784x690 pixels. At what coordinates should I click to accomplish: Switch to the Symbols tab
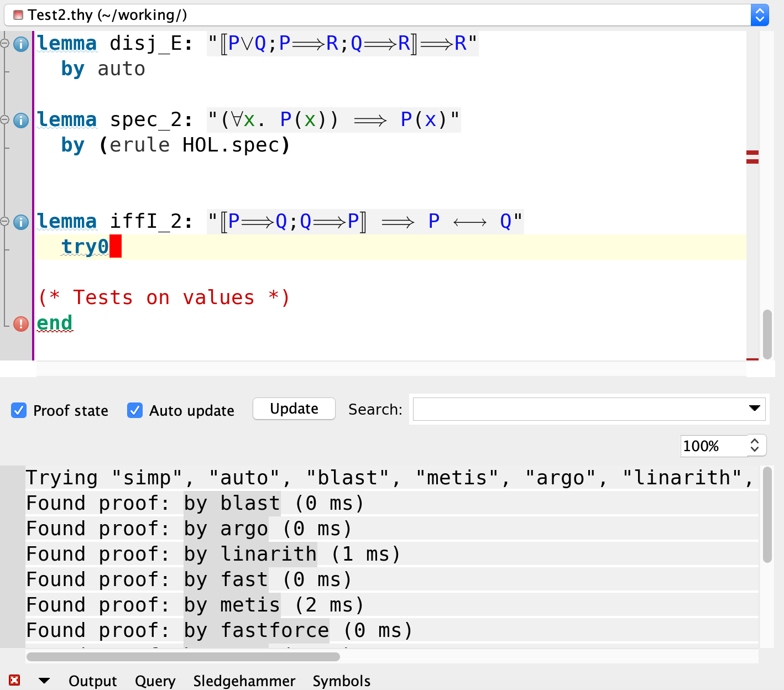click(342, 681)
